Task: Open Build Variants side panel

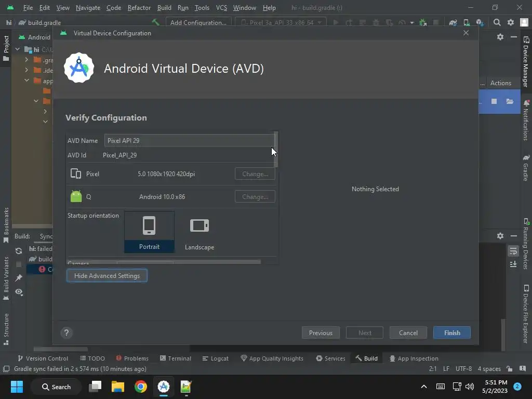Action: [6, 278]
